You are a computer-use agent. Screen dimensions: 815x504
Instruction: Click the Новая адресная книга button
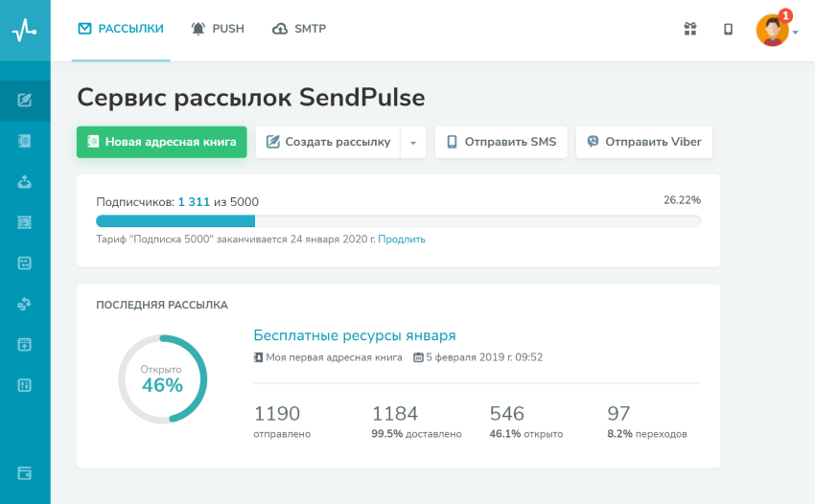[x=162, y=142]
